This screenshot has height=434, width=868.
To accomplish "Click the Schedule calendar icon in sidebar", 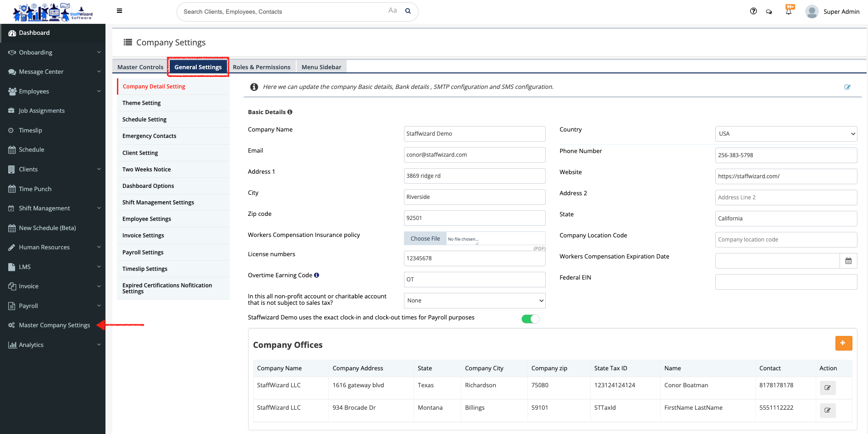I will coord(12,149).
